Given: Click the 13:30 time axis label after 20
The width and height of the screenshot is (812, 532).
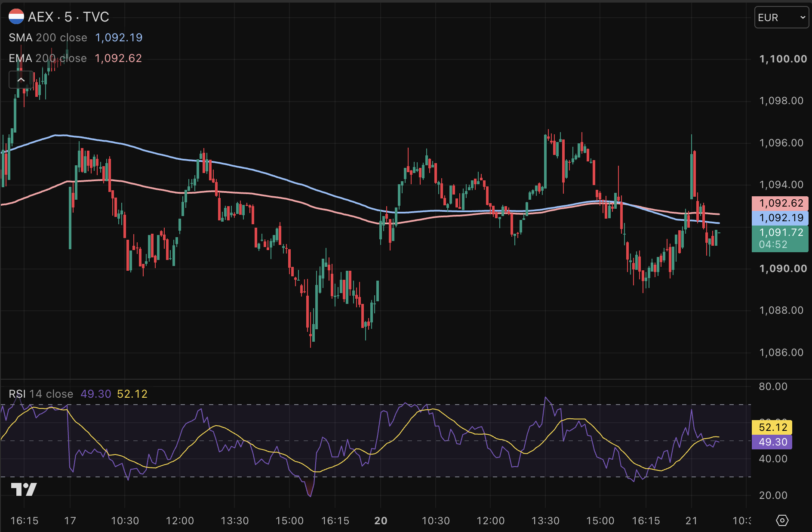Looking at the screenshot, I should point(545,521).
